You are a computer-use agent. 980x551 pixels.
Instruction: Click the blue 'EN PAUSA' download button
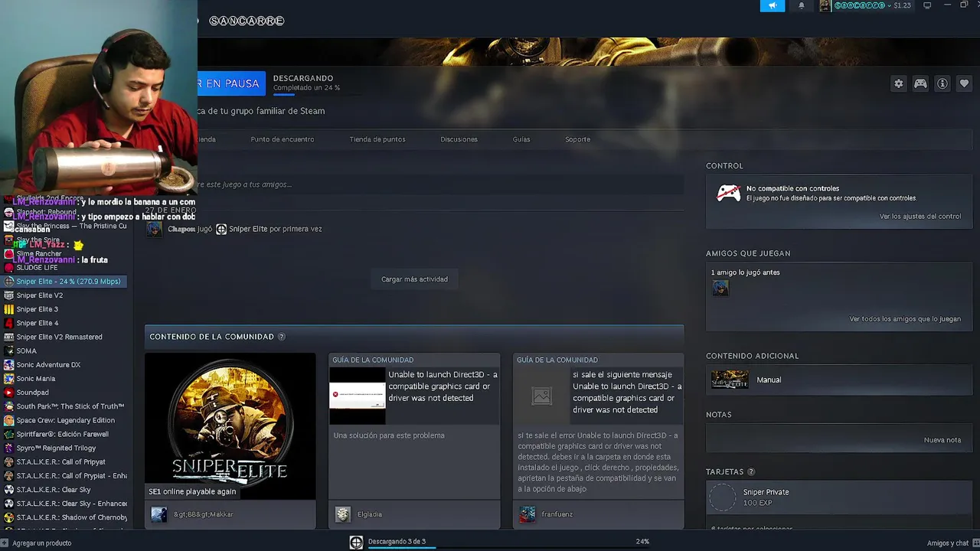point(231,83)
